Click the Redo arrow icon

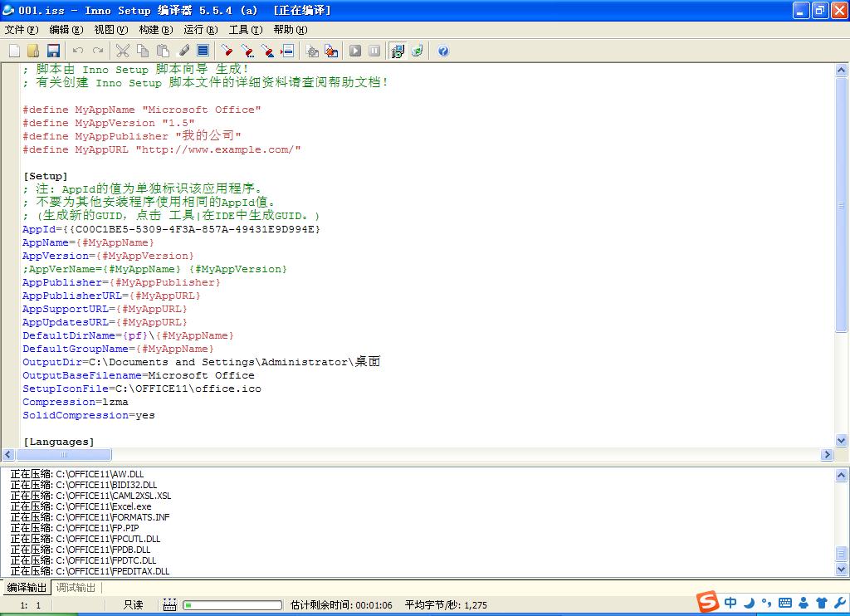pos(98,51)
